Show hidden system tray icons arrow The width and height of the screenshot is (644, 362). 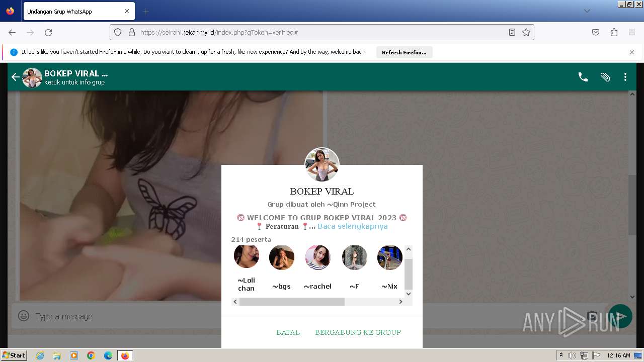coord(561,355)
